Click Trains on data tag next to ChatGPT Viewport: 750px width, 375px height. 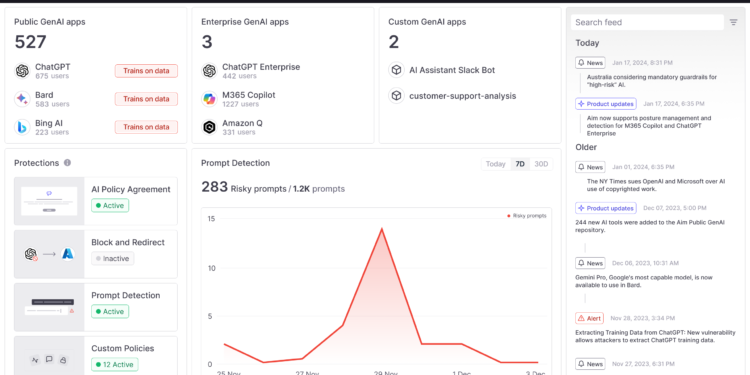(146, 71)
